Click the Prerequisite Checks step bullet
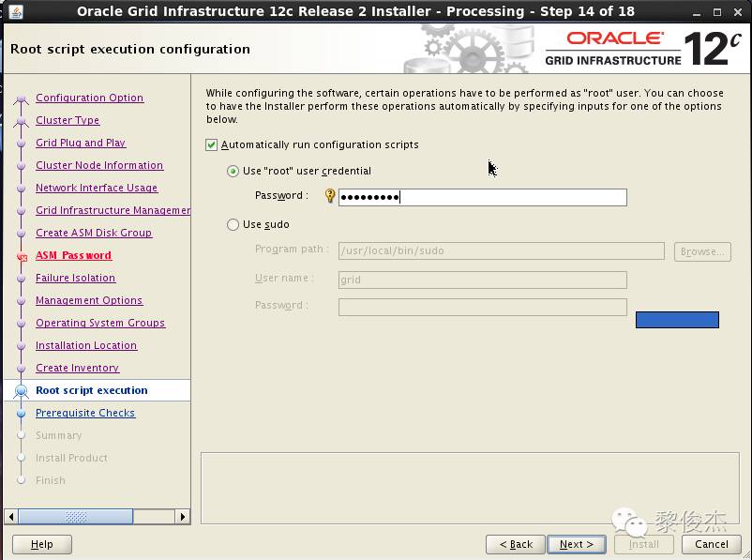 point(21,413)
